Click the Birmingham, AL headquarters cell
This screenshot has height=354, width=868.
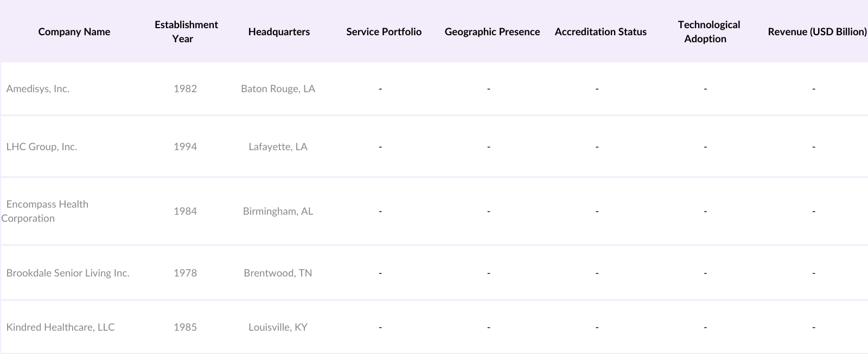click(x=278, y=211)
